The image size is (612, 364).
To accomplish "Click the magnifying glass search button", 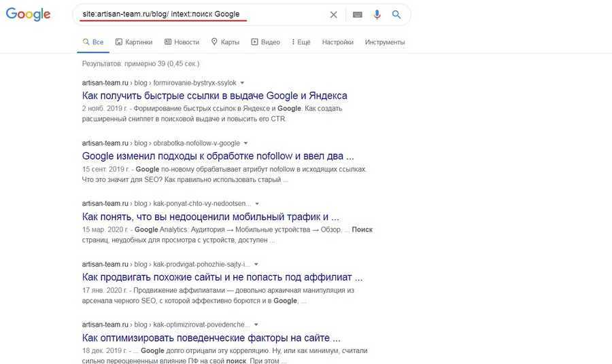I will point(396,14).
